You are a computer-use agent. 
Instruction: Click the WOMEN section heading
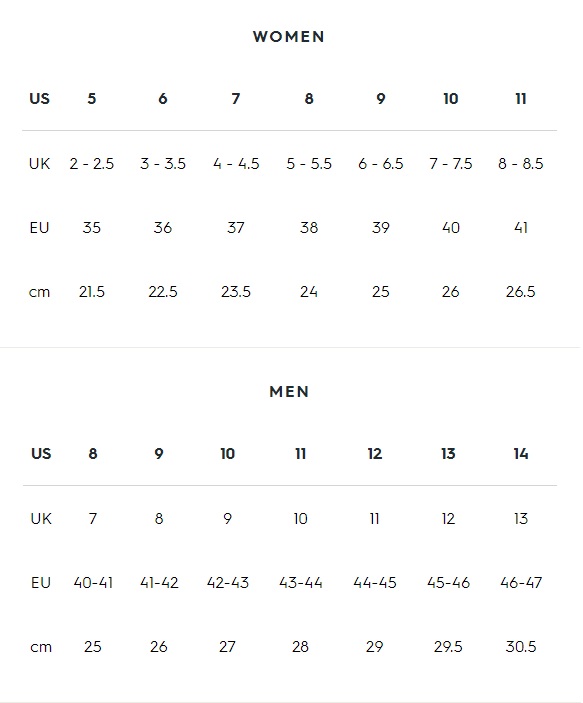(x=289, y=37)
